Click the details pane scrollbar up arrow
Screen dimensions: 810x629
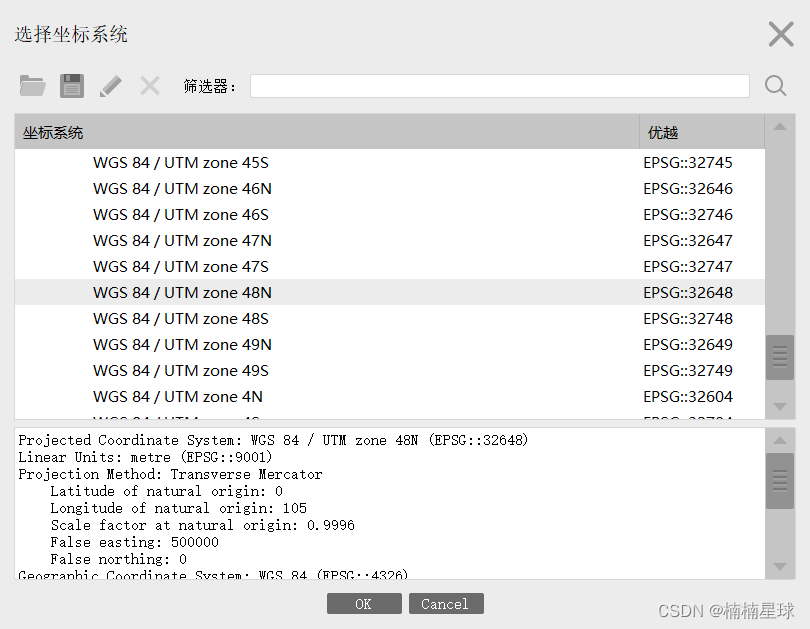[x=780, y=439]
